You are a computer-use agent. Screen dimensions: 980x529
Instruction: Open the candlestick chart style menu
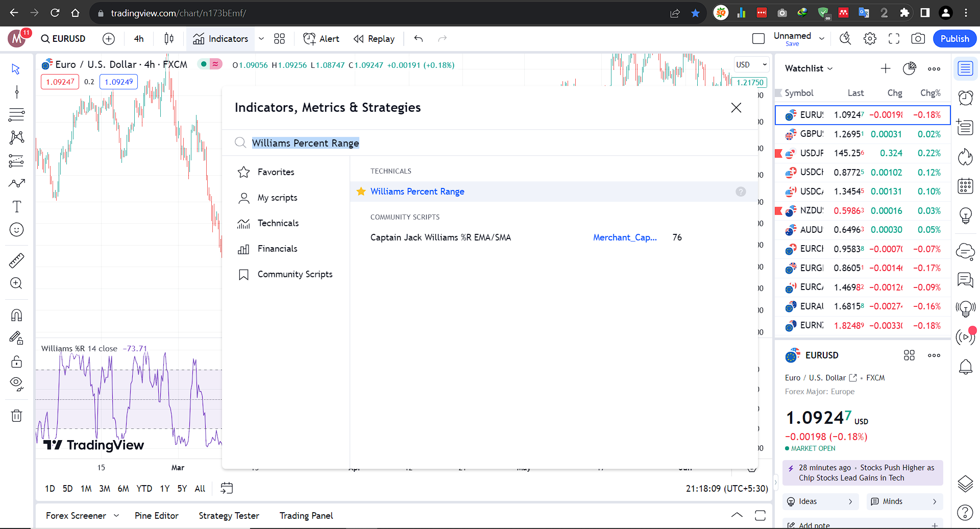pos(169,39)
